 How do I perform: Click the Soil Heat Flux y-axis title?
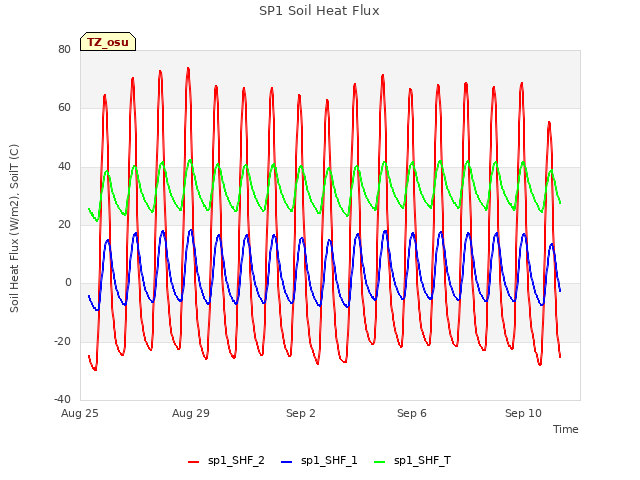pos(14,228)
